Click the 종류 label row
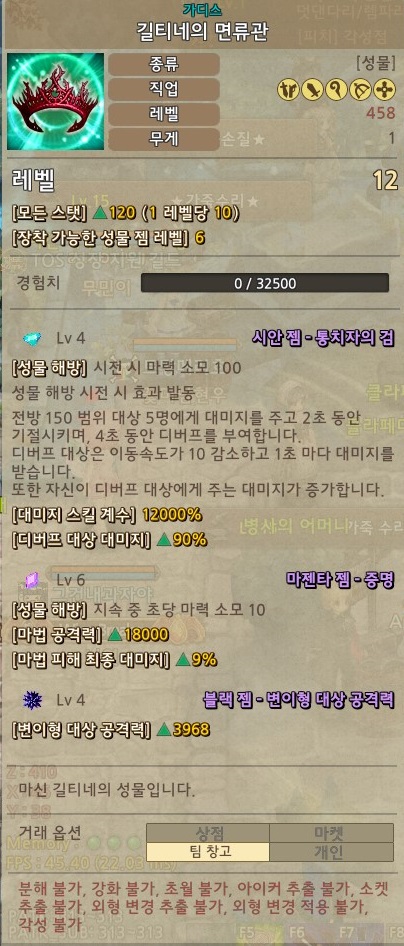The image size is (404, 946). tap(163, 64)
